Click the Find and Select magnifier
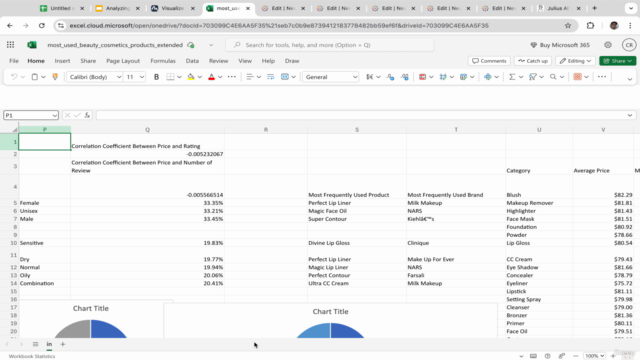The width and height of the screenshot is (640, 360). pyautogui.click(x=553, y=77)
